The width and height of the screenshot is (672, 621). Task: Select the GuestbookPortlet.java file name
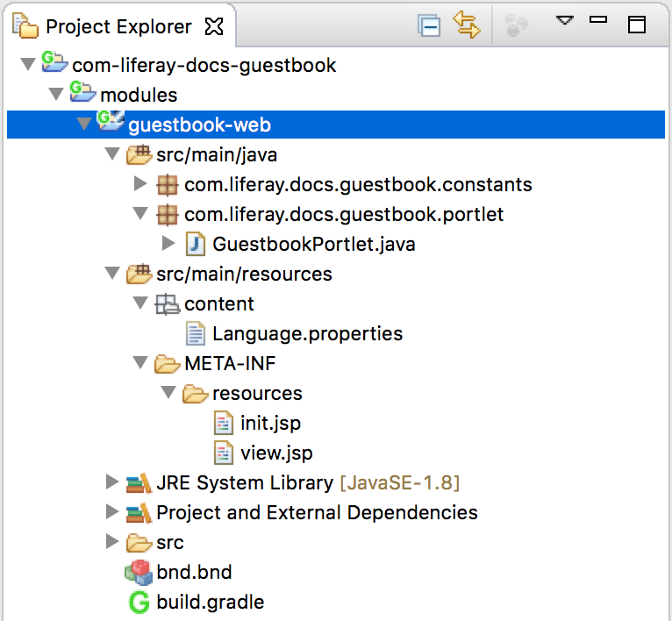(x=314, y=245)
